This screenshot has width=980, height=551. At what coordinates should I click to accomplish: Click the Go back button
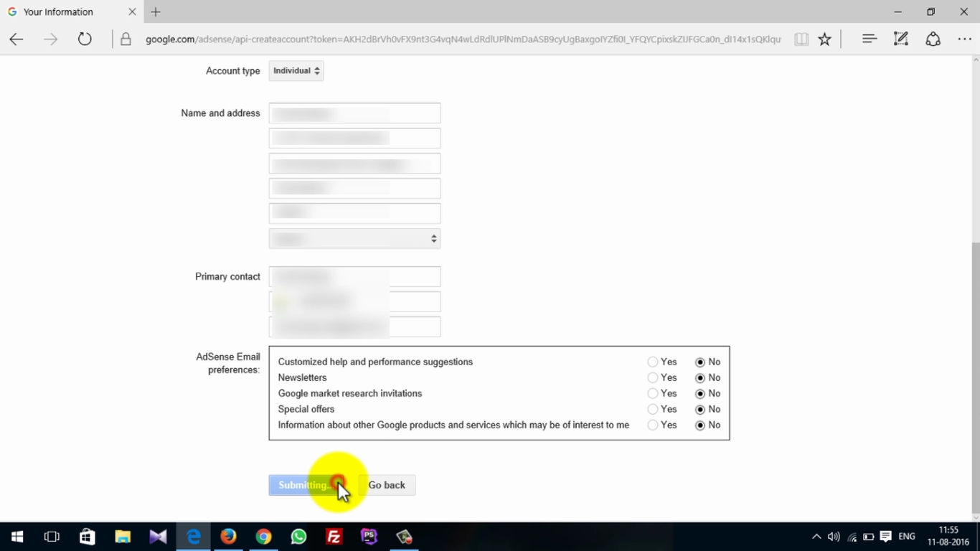[387, 485]
